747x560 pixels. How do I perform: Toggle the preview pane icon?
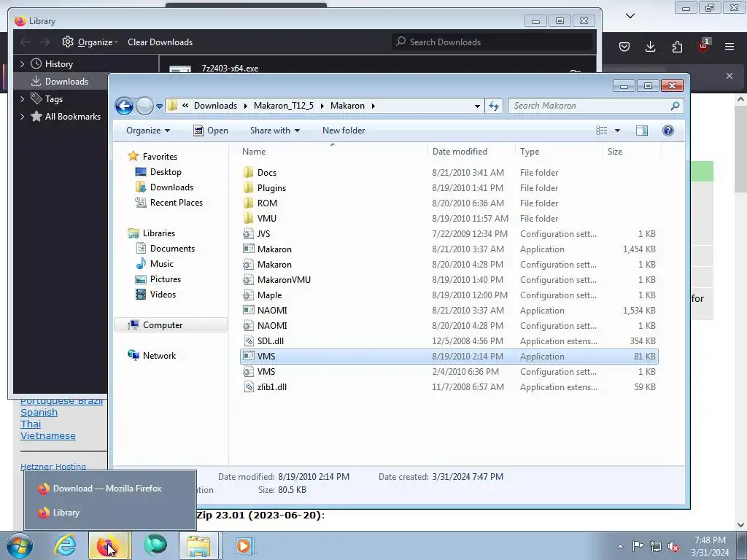642,131
